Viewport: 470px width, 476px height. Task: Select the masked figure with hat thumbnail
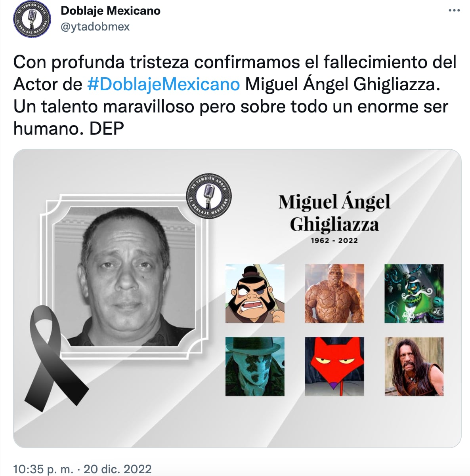[255, 366]
